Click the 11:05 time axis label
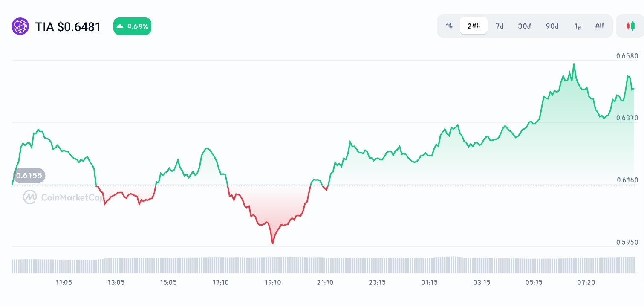The height and width of the screenshot is (307, 644). (x=64, y=282)
